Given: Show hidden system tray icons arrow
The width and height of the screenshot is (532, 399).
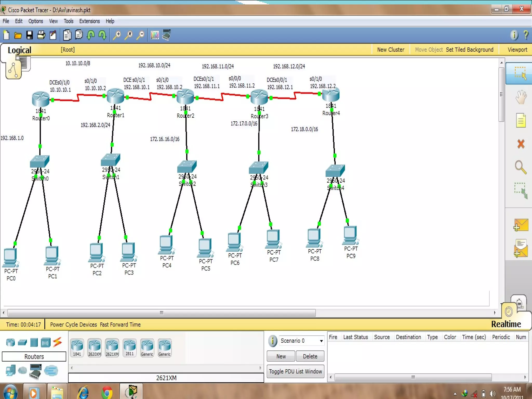Looking at the screenshot, I should [x=455, y=394].
